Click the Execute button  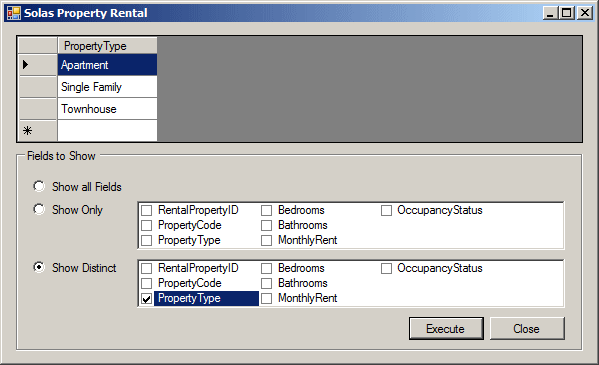tap(446, 328)
